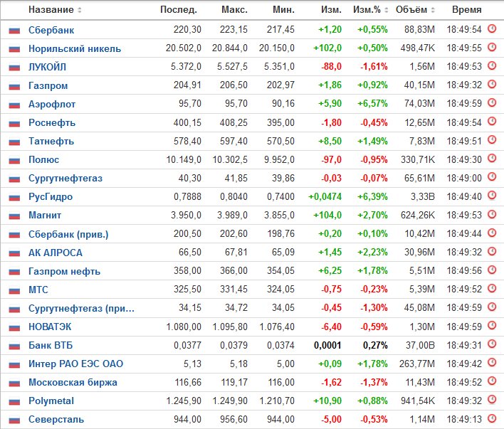
Task: Open the НОВАТЭК stock link
Action: pos(50,327)
